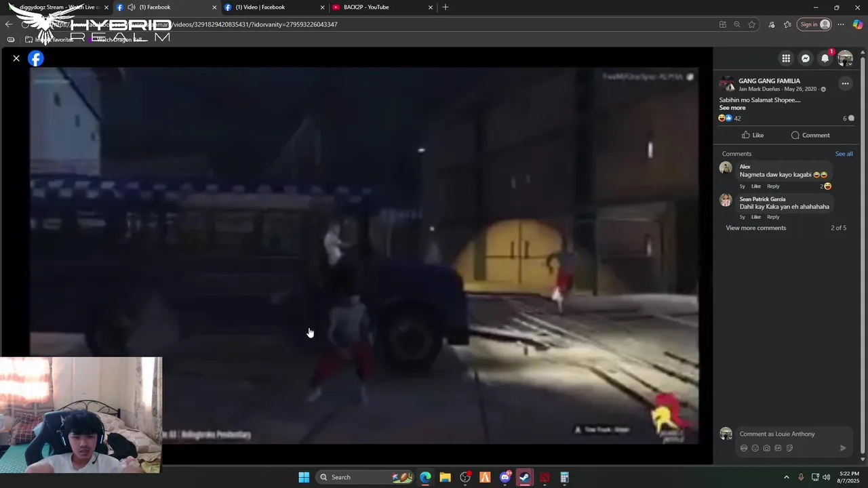The width and height of the screenshot is (868, 488).
Task: Open volume control in system tray
Action: pos(826,477)
